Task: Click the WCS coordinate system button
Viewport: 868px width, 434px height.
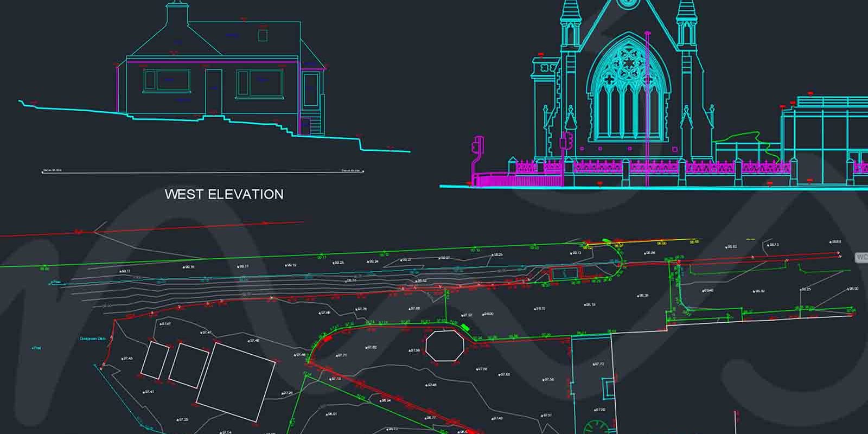Action: click(862, 258)
